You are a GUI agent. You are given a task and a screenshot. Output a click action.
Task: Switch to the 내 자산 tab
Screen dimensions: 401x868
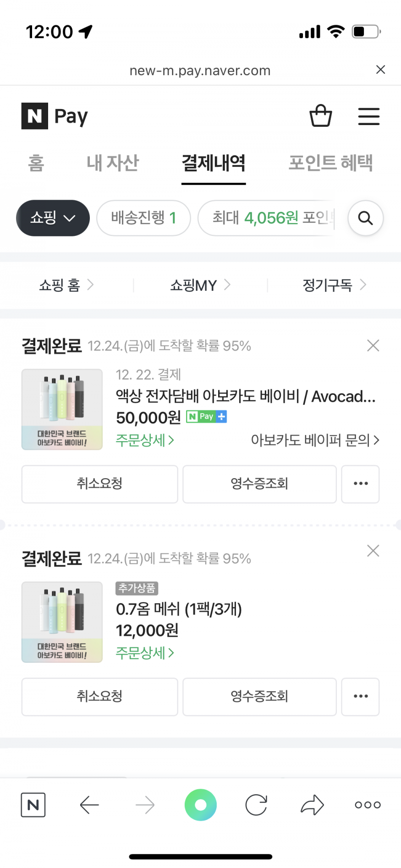pos(113,163)
